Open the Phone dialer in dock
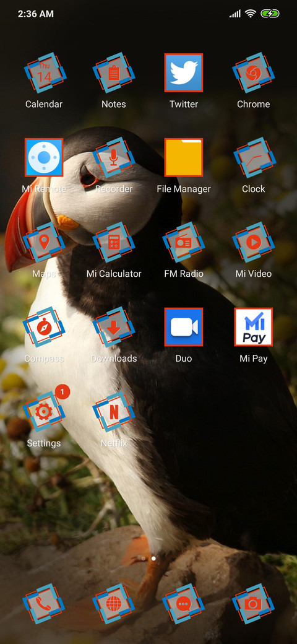This screenshot has height=644, width=297. (45, 603)
